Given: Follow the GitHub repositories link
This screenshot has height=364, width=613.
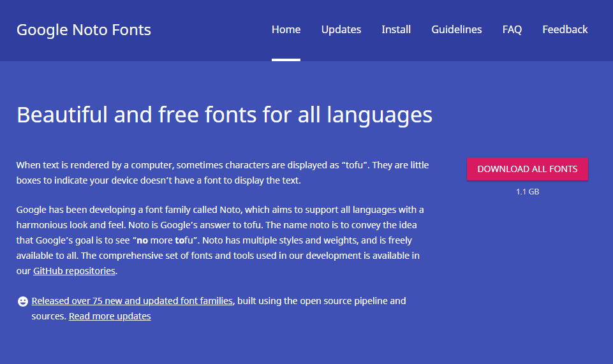Looking at the screenshot, I should pyautogui.click(x=74, y=271).
